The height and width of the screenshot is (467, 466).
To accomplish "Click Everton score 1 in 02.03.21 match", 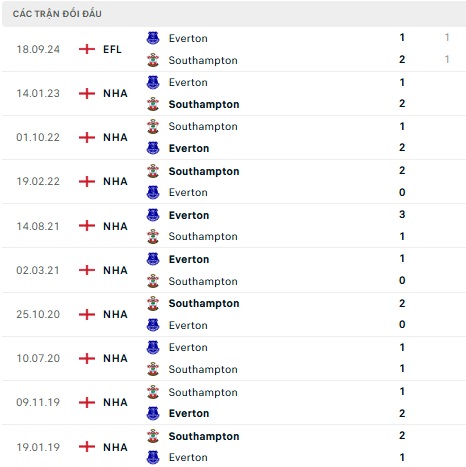I will coord(402,258).
